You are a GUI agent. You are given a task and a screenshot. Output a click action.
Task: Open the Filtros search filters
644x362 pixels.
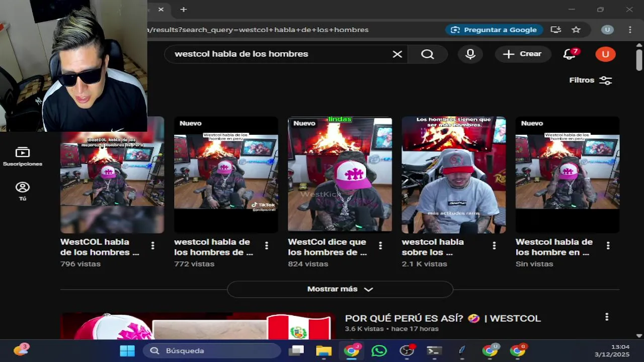[591, 80]
